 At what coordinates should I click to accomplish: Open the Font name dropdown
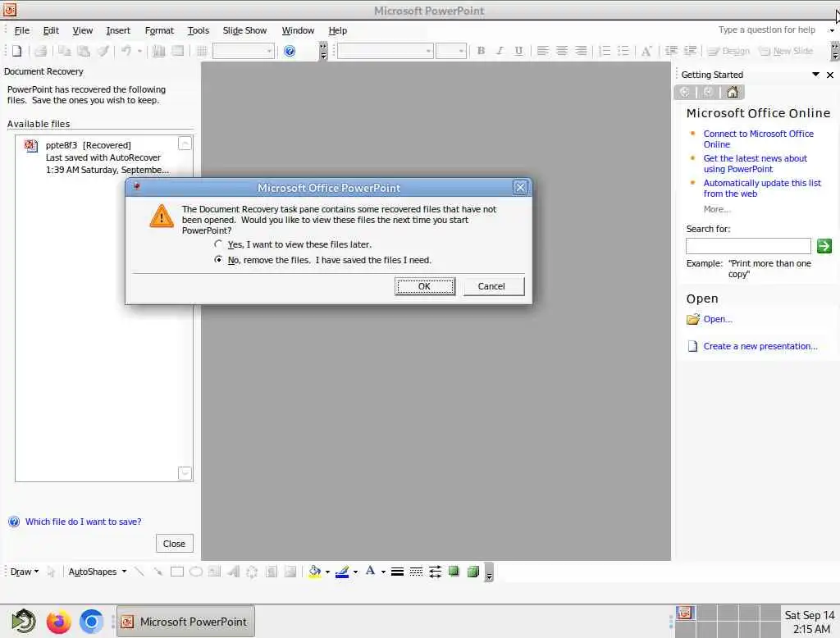(x=428, y=51)
